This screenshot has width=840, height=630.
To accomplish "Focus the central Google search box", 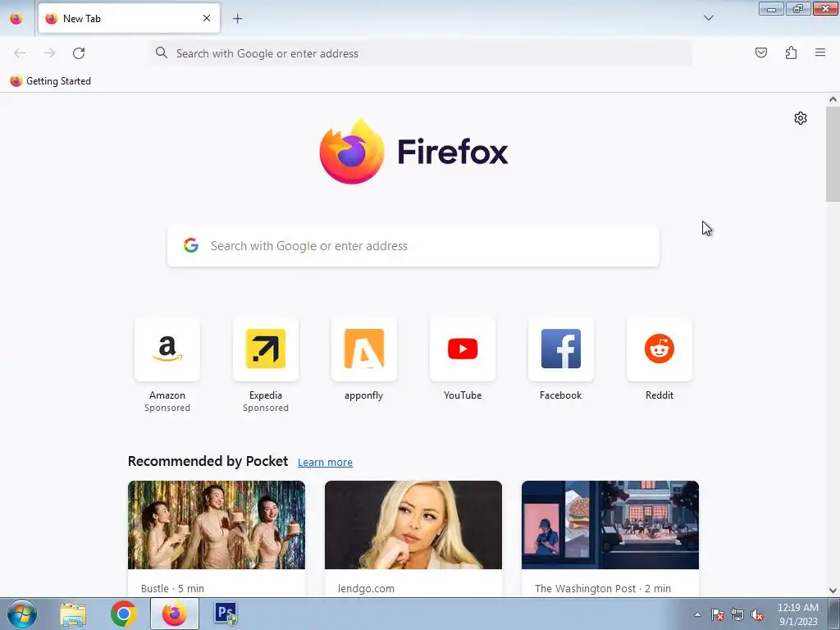I will [x=413, y=246].
